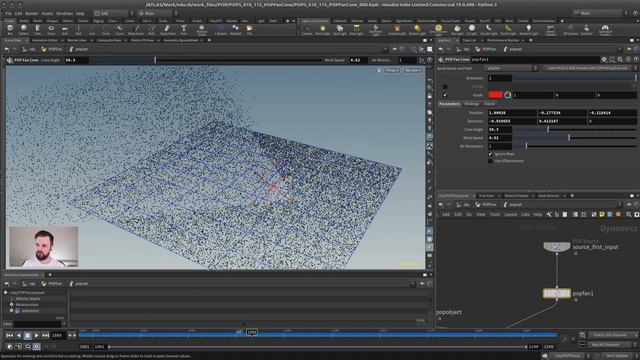Select the Tube shelf tool

click(x=38, y=29)
